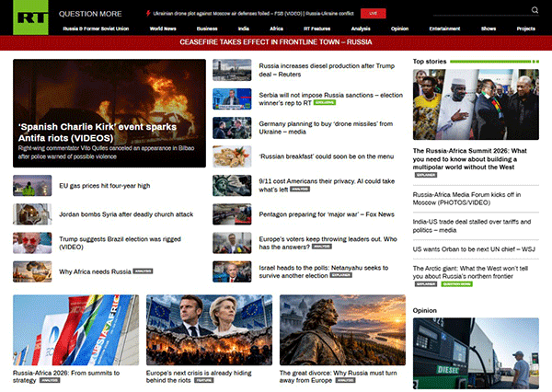Read 9/11 cost Americans their privacy

click(327, 185)
